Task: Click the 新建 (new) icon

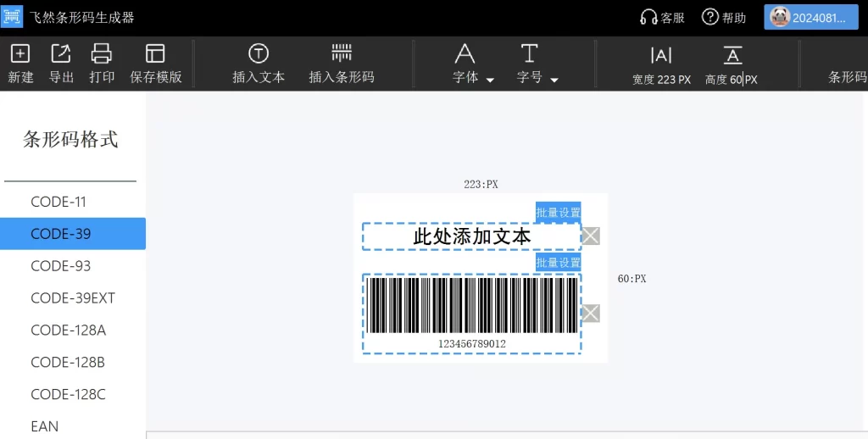Action: tap(20, 54)
